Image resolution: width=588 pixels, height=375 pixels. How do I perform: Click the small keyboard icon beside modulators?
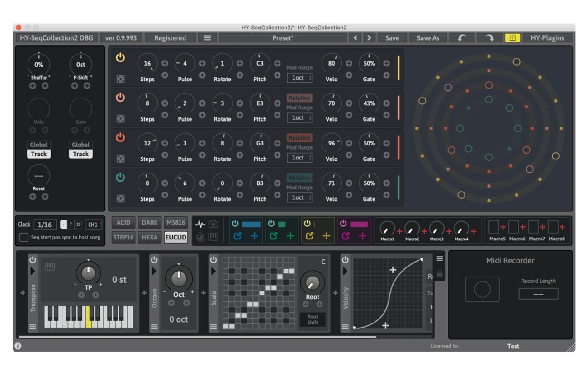(213, 236)
